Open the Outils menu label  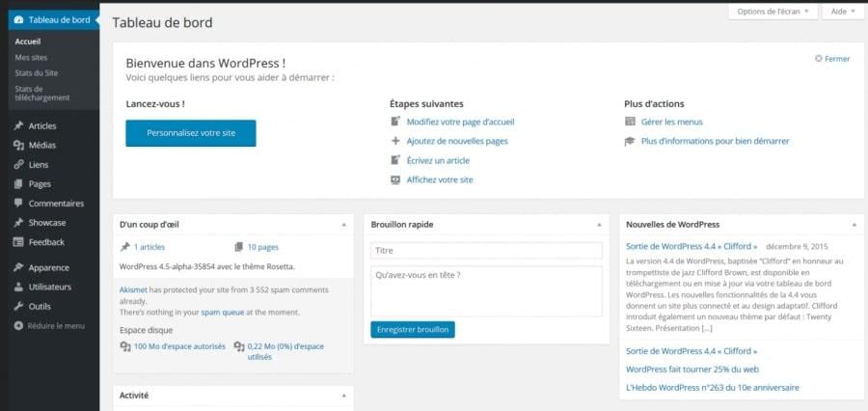click(x=40, y=306)
